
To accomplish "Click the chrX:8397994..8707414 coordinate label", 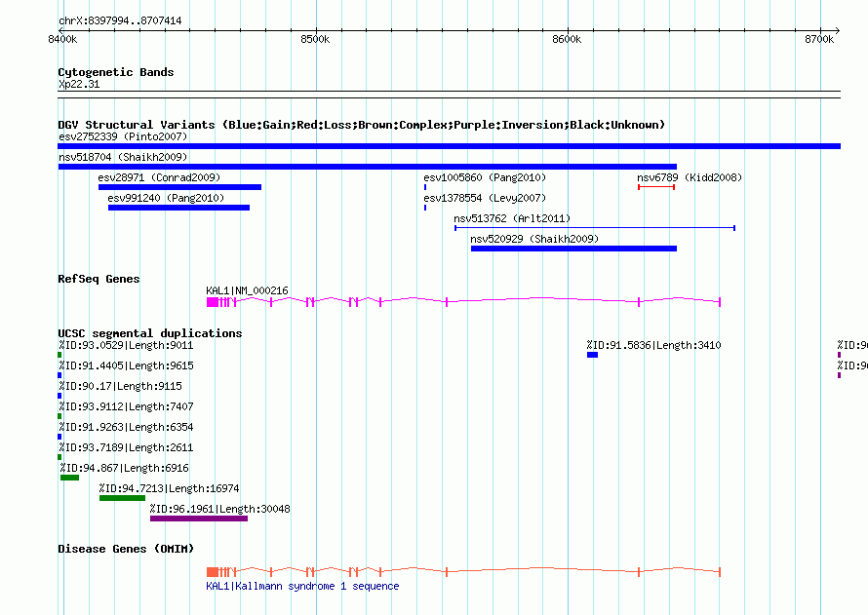I will coord(120,20).
